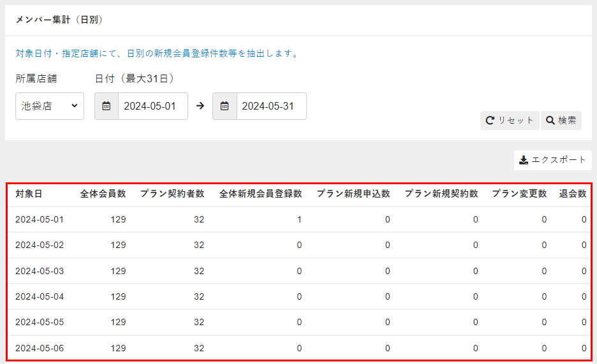This screenshot has height=364, width=597.
Task: Select the 2024-05-06 table row
Action: click(x=298, y=348)
